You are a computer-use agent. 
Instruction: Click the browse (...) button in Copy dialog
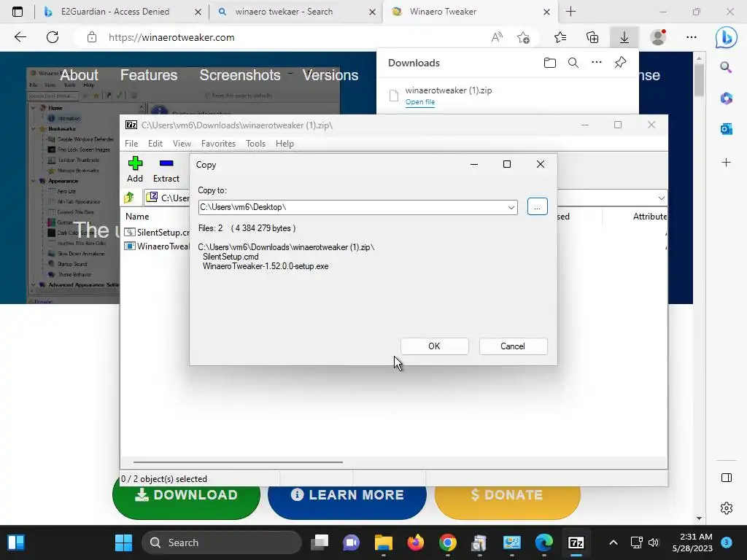pyautogui.click(x=537, y=206)
